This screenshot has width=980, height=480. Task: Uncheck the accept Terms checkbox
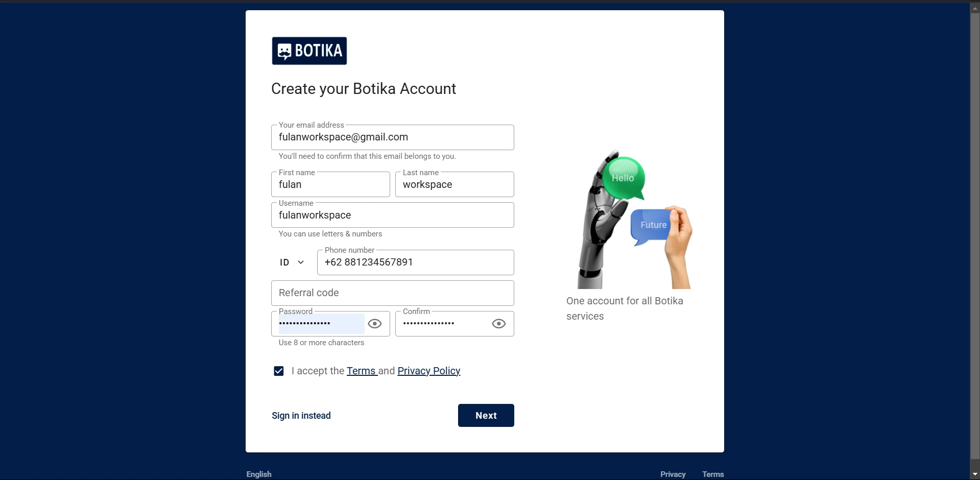[x=279, y=371]
